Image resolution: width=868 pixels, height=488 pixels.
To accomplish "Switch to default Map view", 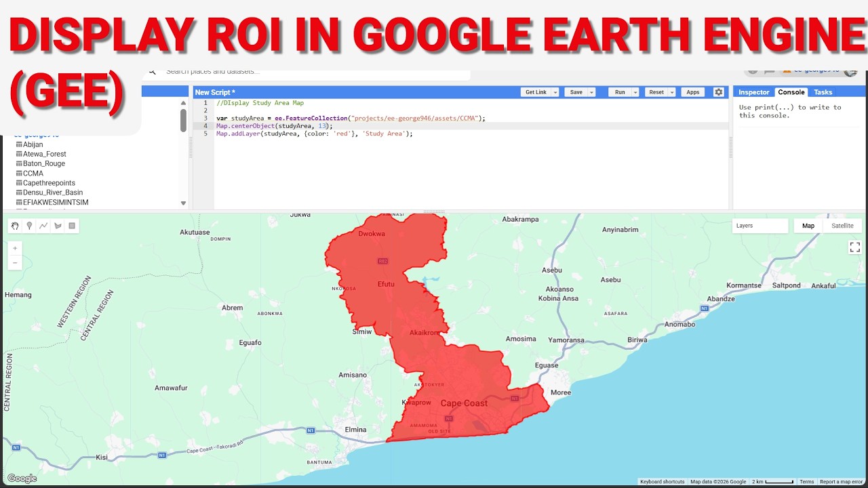I will (808, 226).
